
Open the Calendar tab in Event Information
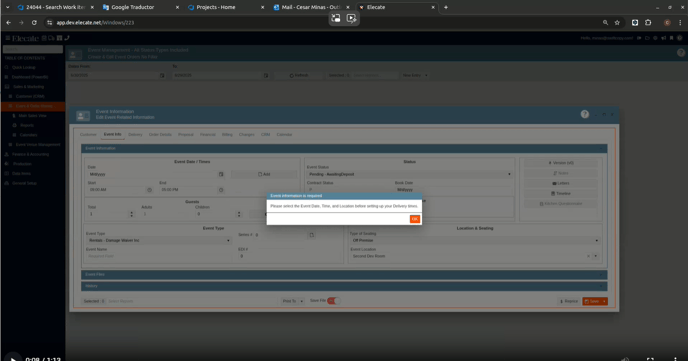point(284,135)
